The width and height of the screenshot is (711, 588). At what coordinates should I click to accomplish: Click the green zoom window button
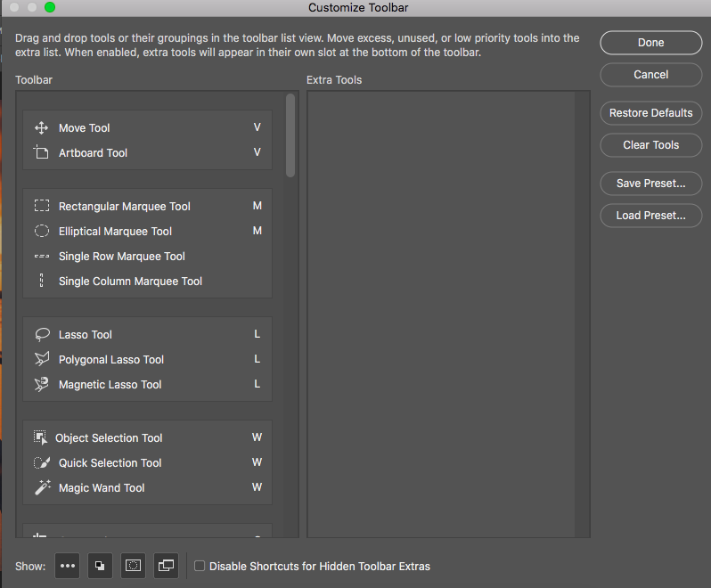point(50,7)
